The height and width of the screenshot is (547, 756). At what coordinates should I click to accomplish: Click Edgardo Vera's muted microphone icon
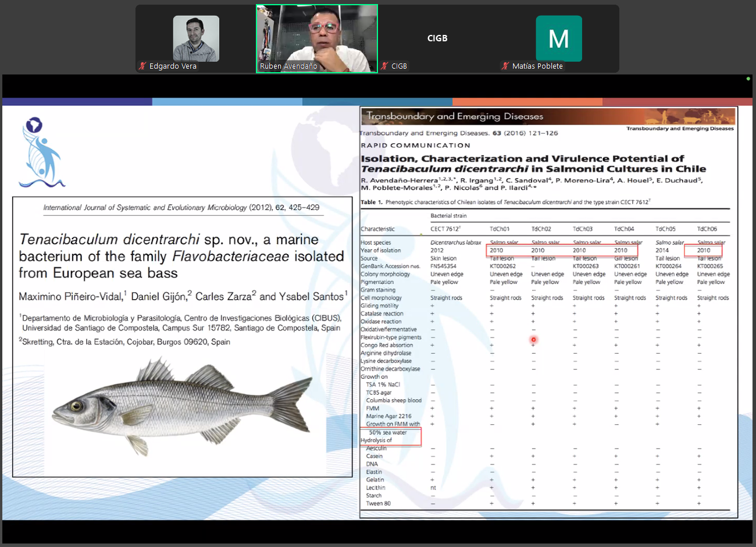coord(142,66)
